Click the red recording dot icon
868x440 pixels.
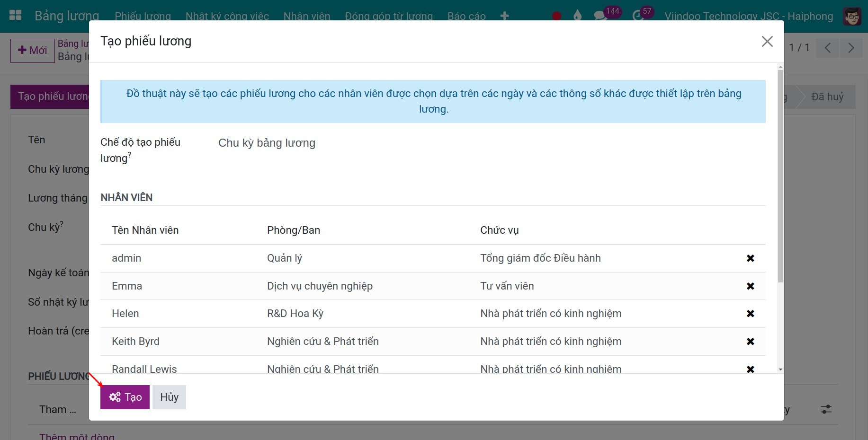coord(557,16)
